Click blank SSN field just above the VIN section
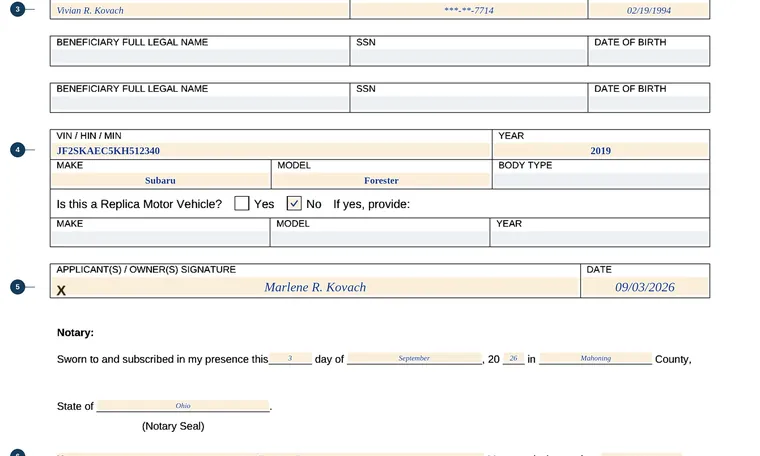This screenshot has height=456, width=760. coord(469,104)
